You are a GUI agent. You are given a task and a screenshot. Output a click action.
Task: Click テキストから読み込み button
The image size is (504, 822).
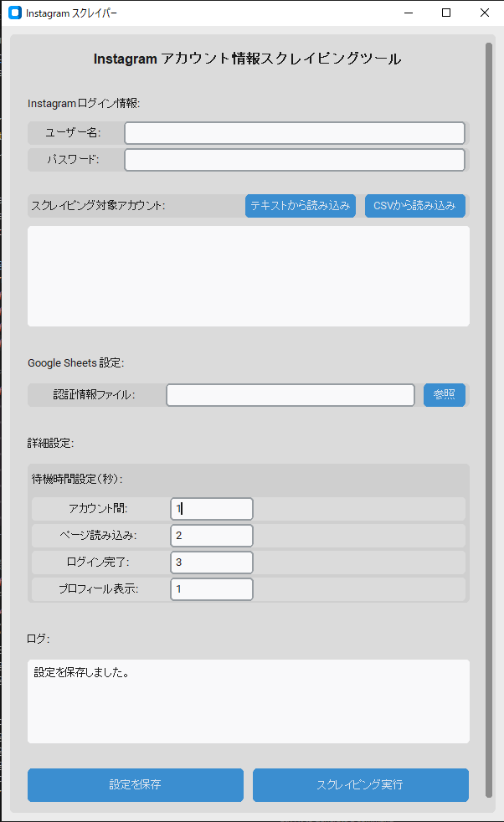(x=301, y=206)
